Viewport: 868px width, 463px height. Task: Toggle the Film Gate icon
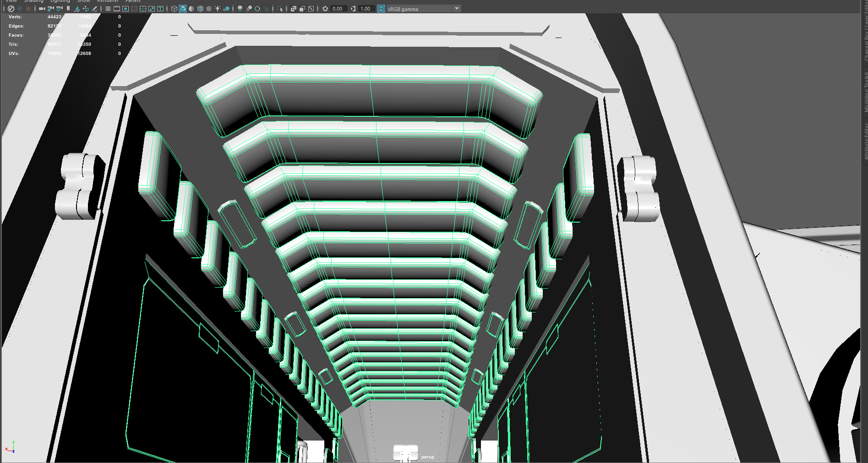[117, 9]
